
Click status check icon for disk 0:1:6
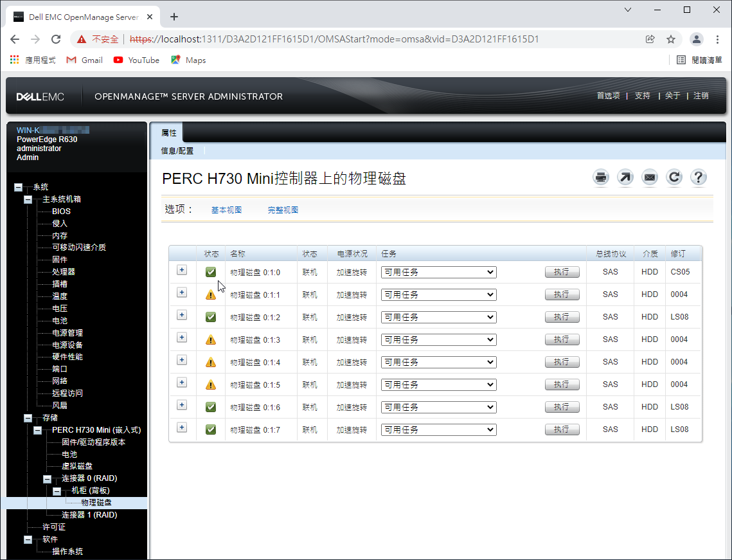click(211, 407)
